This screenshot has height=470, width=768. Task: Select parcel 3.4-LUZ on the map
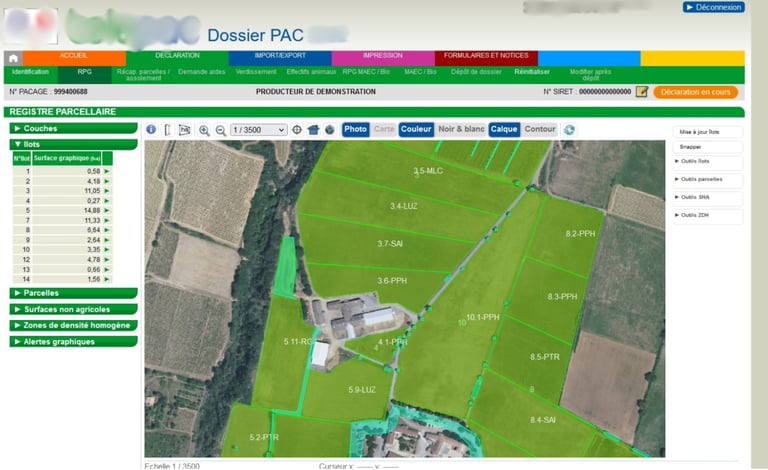404,207
